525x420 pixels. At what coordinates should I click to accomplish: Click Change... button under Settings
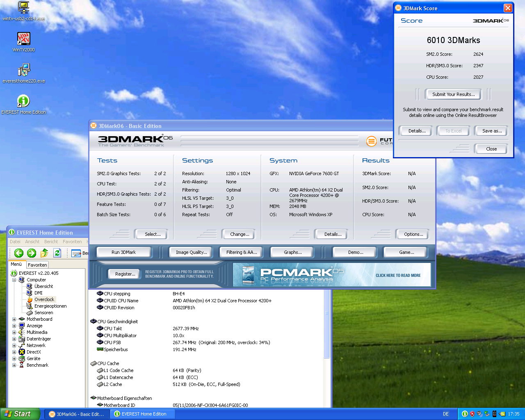[x=240, y=234]
